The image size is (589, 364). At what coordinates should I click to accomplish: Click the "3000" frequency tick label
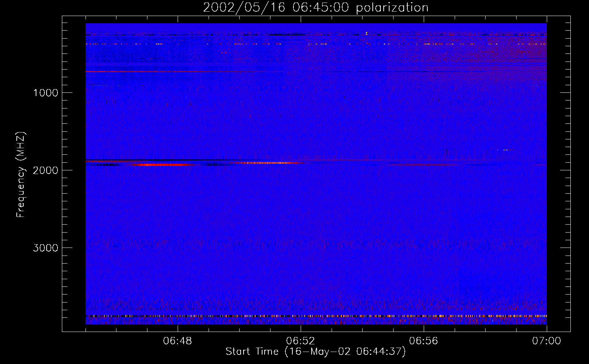46,248
